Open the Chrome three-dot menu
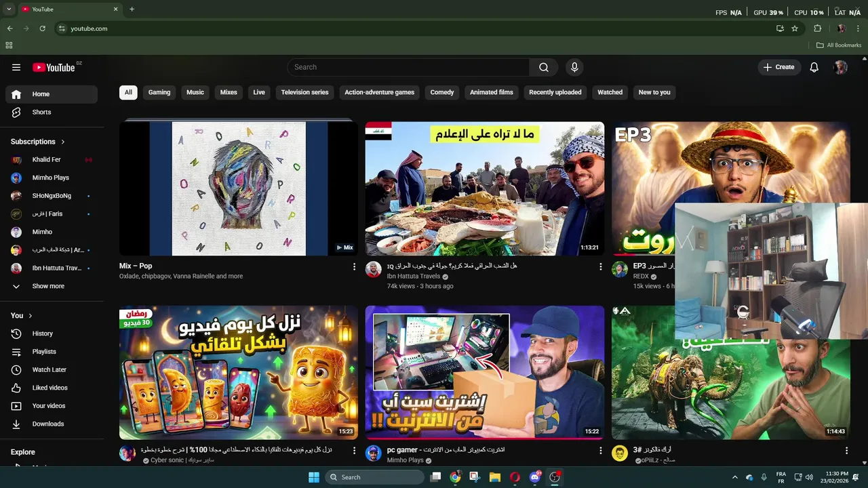The image size is (868, 488). (x=859, y=28)
